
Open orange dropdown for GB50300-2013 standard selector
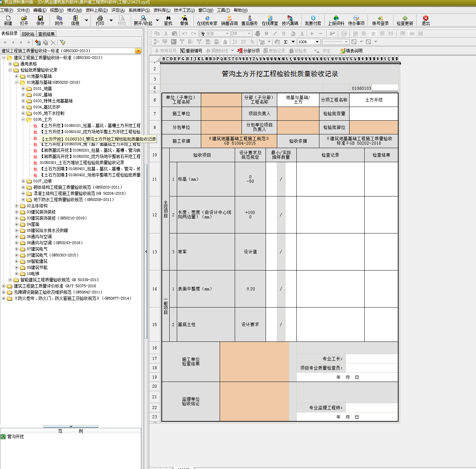point(138,51)
